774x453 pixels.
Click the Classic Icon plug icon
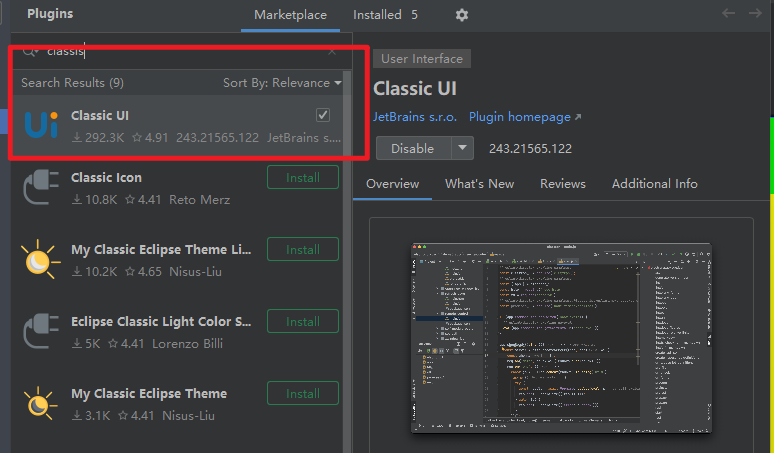(x=41, y=187)
